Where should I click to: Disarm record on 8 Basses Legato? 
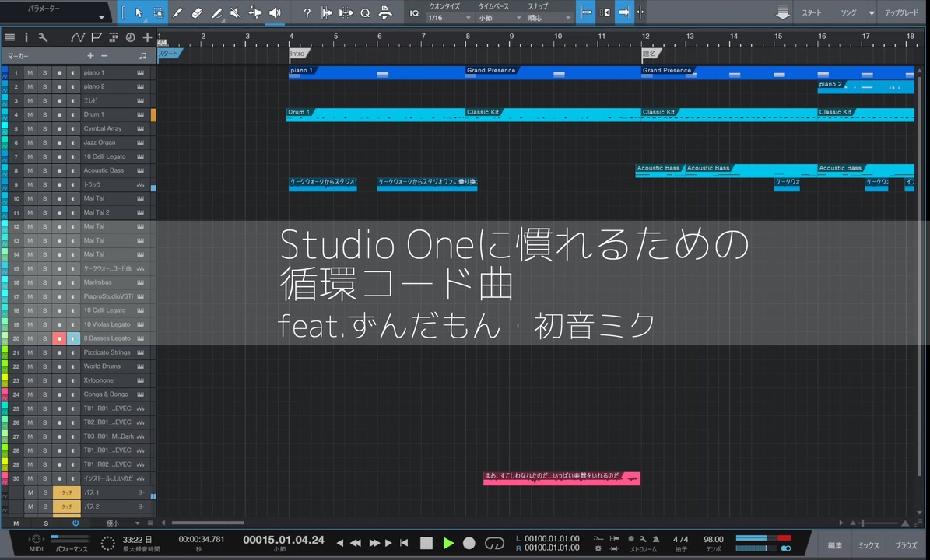click(58, 338)
